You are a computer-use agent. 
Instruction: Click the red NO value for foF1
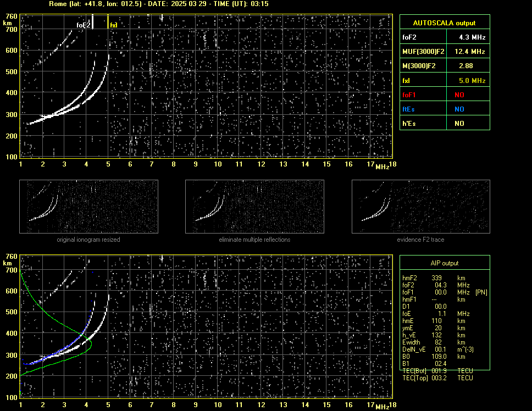[x=459, y=95]
